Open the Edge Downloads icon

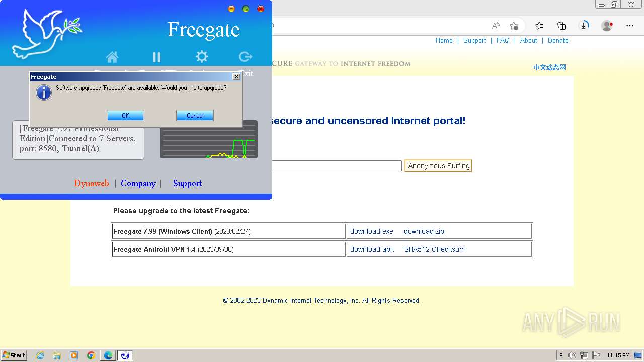click(584, 25)
